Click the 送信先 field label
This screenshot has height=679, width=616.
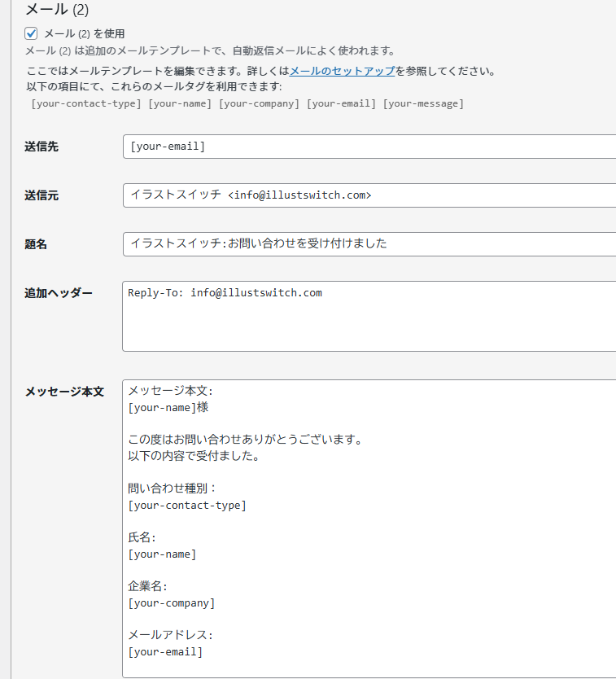click(42, 147)
